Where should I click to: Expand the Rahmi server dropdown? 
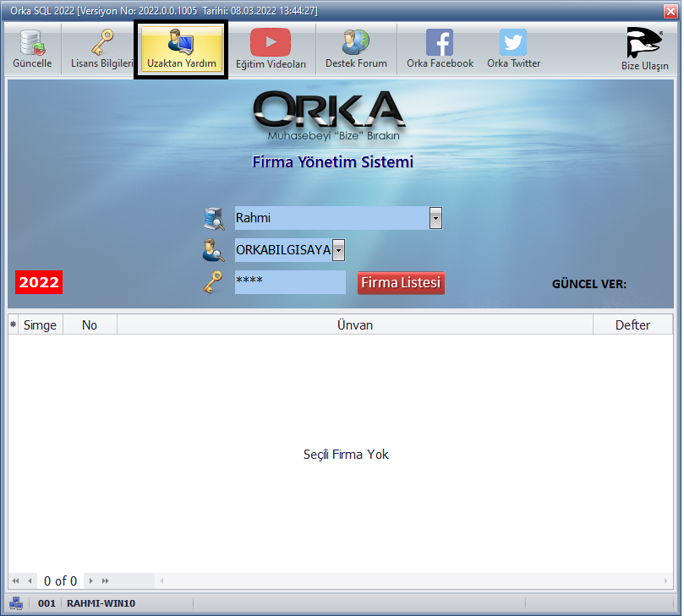(x=435, y=218)
